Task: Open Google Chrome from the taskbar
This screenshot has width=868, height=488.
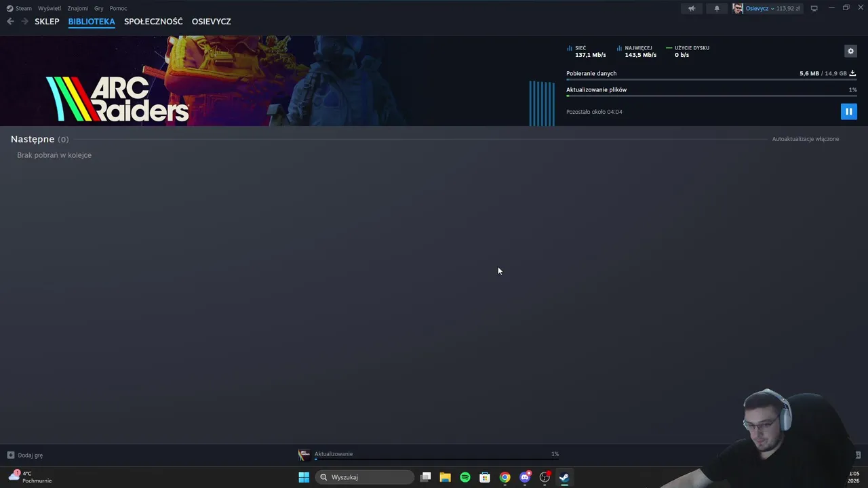Action: click(x=505, y=477)
